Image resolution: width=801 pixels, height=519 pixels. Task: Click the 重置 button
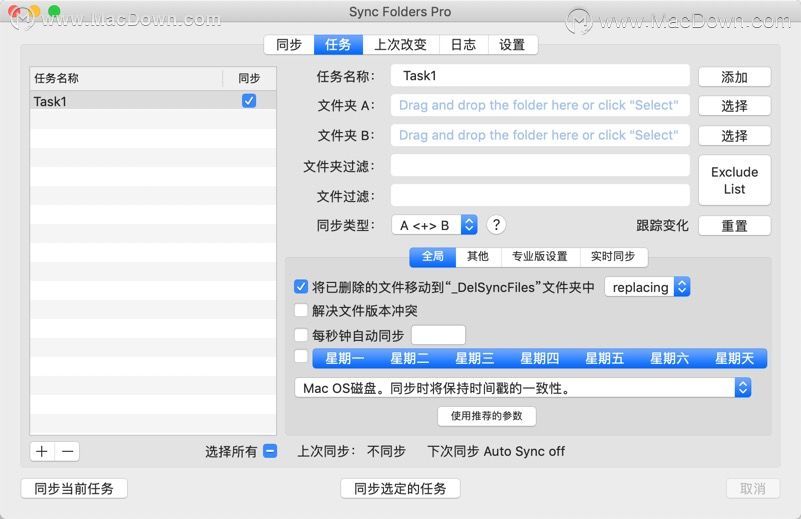pyautogui.click(x=734, y=226)
